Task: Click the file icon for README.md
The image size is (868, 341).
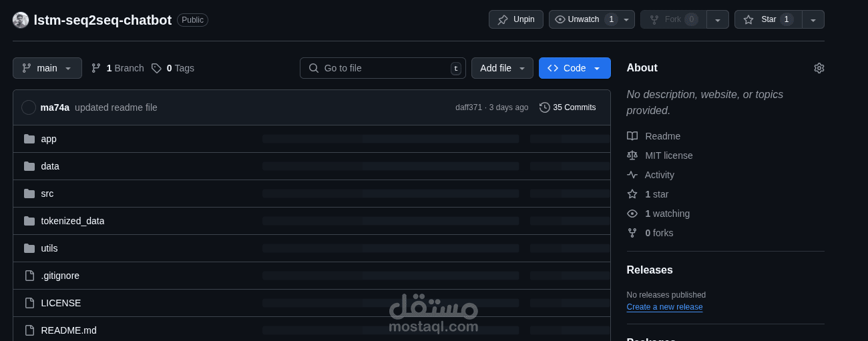Action: pyautogui.click(x=29, y=330)
